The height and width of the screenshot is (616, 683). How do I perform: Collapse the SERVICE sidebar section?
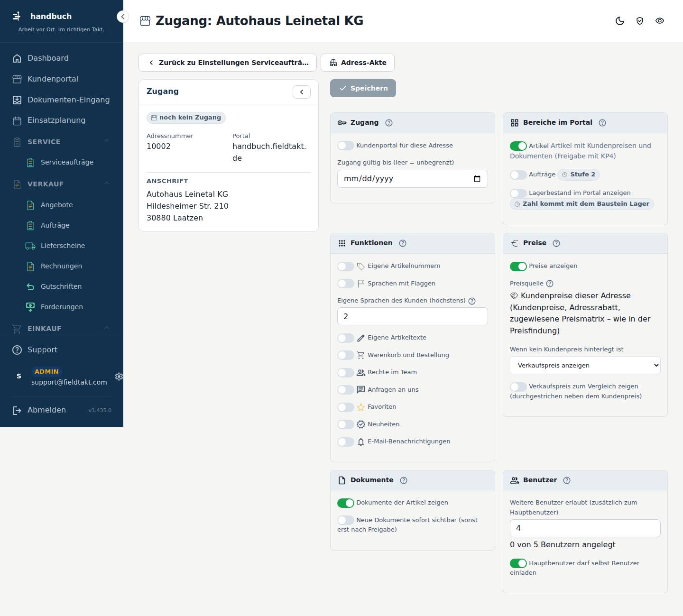(x=62, y=142)
